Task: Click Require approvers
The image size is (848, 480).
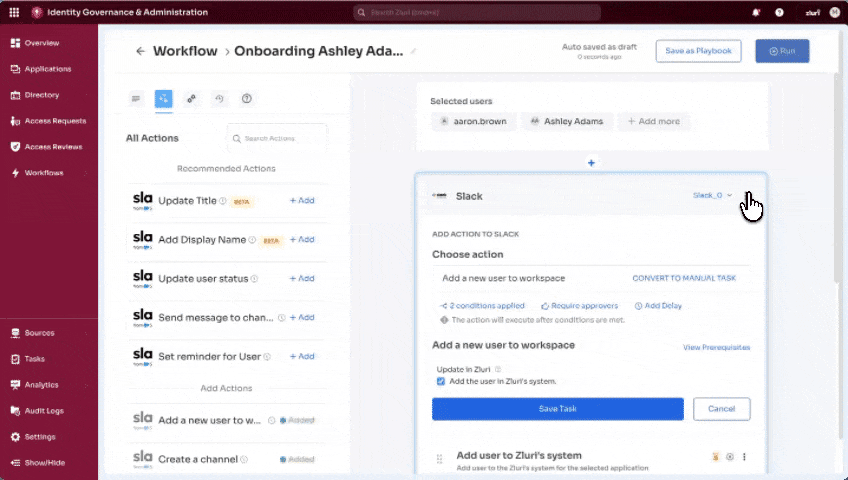Action: click(579, 306)
